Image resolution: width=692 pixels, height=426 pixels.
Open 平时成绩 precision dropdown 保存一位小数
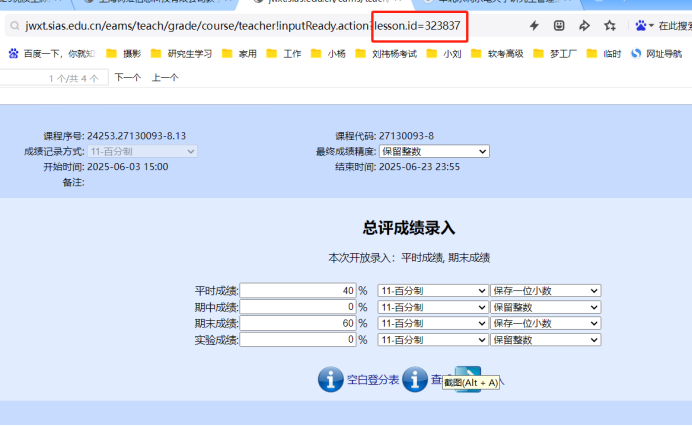pyautogui.click(x=546, y=291)
